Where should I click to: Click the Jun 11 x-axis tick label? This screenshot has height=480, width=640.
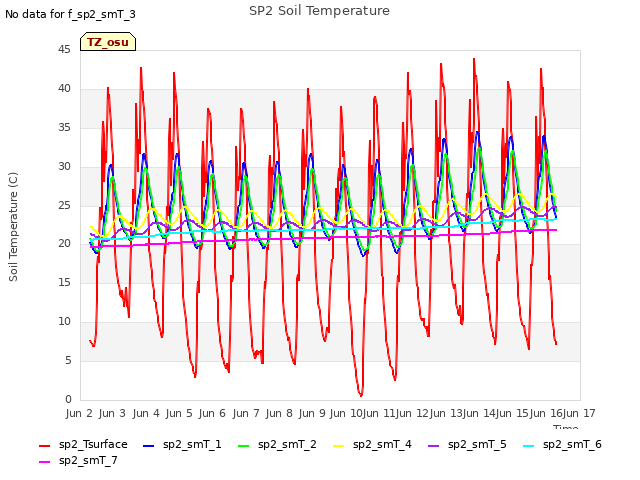[379, 413]
